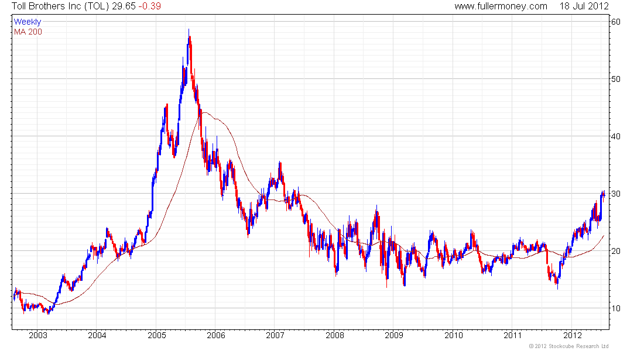644x351 pixels.
Task: Click the -0.39 price change value
Action: coord(149,6)
